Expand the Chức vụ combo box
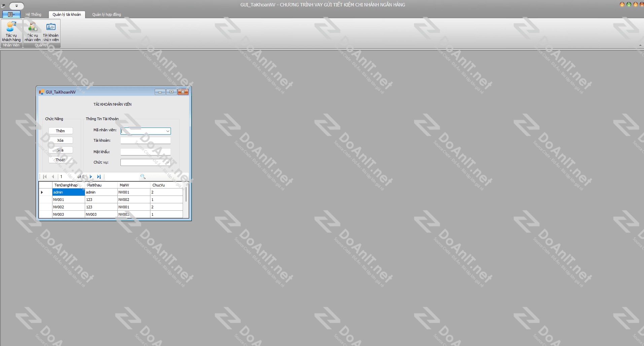The image size is (644, 346). 168,163
